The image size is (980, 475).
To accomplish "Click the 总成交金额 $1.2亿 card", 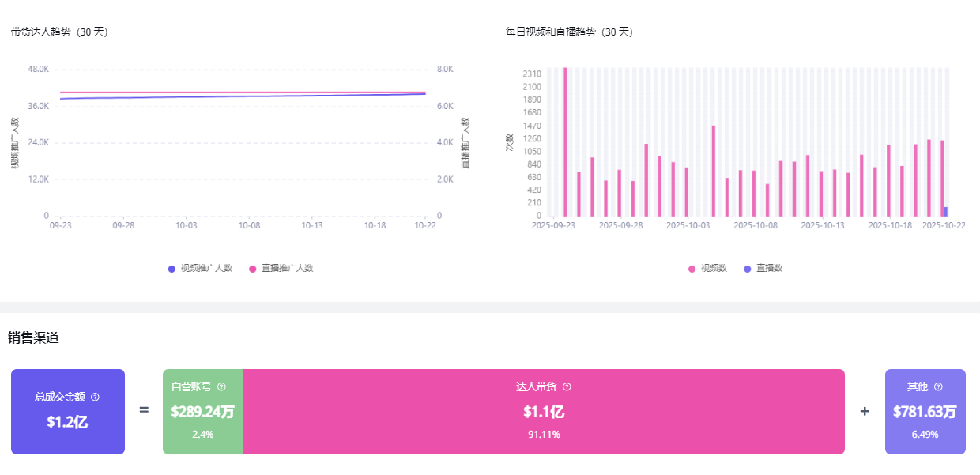I will point(68,412).
